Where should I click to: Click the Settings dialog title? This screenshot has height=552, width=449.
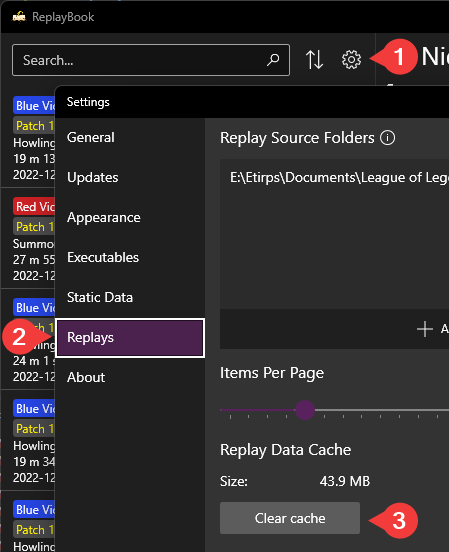(88, 102)
